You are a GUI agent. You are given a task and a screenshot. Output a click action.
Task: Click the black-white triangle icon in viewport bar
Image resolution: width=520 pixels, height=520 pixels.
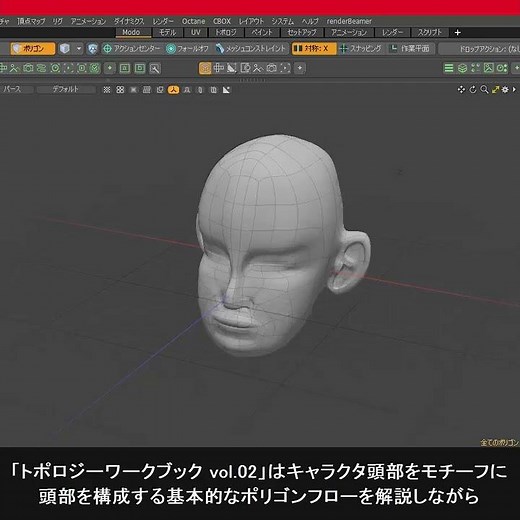coord(226,90)
